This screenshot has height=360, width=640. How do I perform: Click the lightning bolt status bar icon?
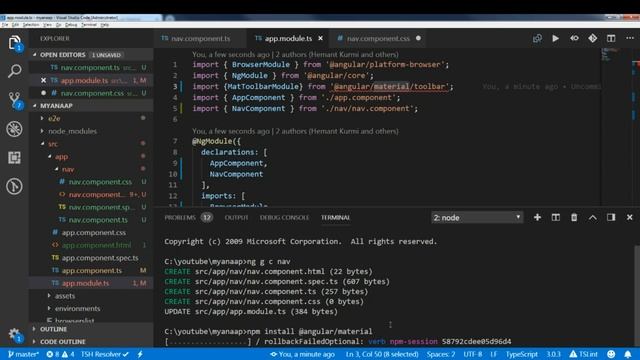point(140,354)
